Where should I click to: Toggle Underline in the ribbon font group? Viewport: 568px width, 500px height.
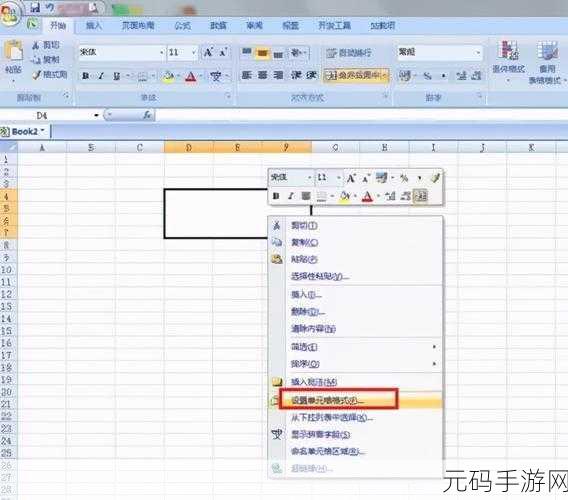pyautogui.click(x=117, y=76)
